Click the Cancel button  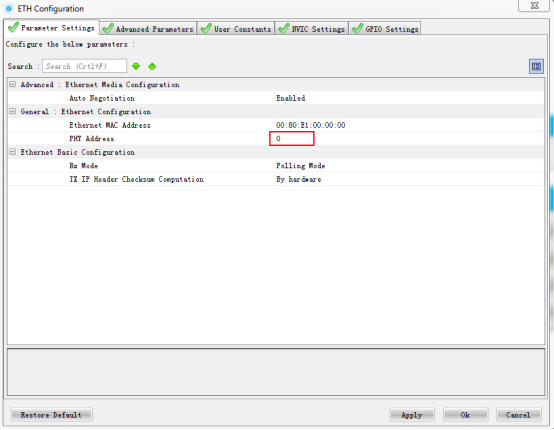pos(518,415)
